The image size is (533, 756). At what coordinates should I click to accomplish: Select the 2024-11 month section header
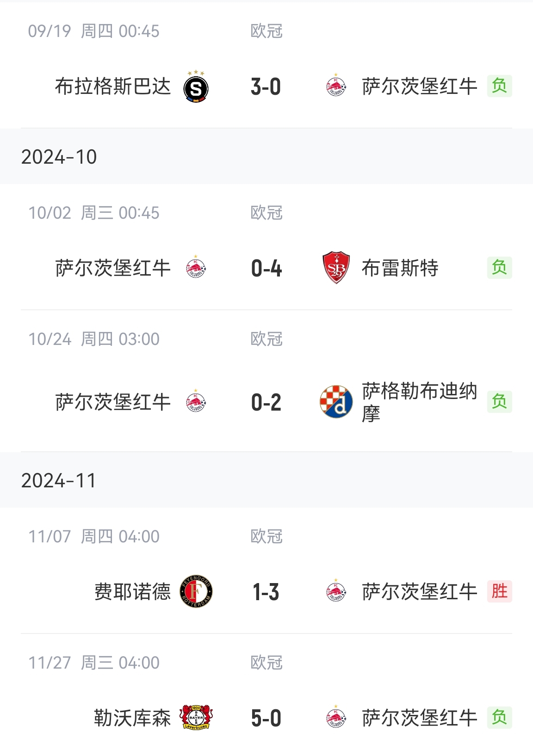[59, 480]
